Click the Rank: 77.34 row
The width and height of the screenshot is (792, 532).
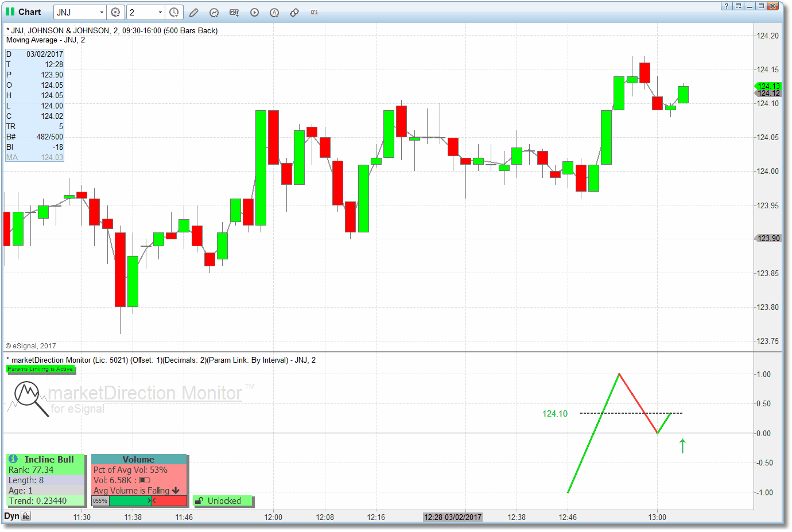(46, 470)
